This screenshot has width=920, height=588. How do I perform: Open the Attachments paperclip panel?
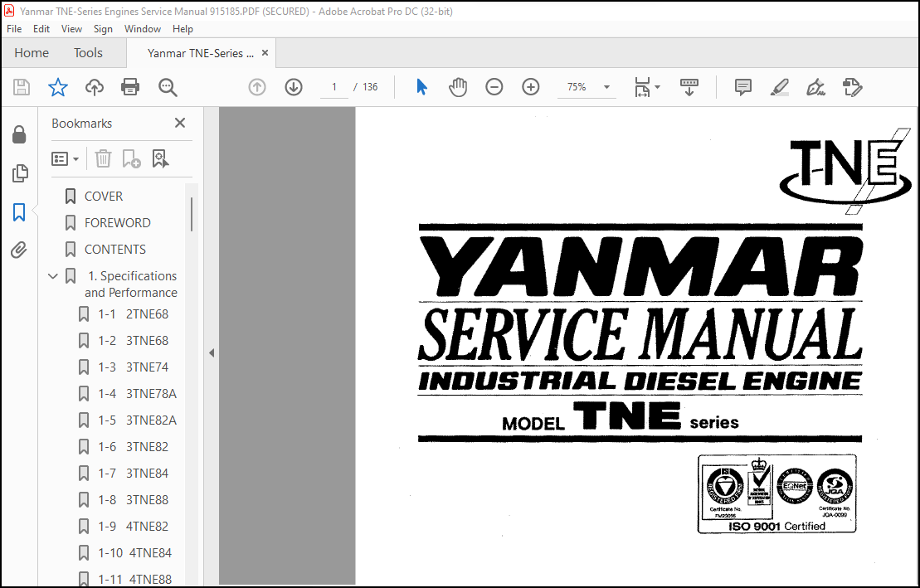[x=19, y=250]
